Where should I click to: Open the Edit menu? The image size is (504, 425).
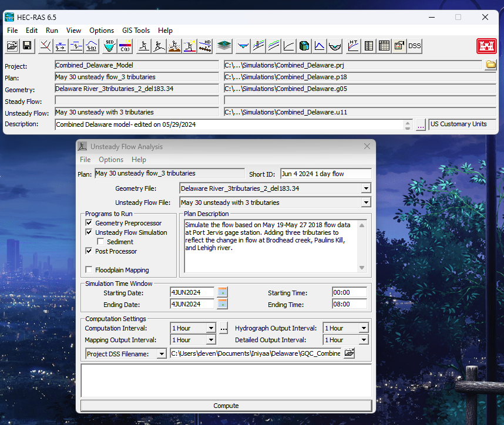point(32,30)
